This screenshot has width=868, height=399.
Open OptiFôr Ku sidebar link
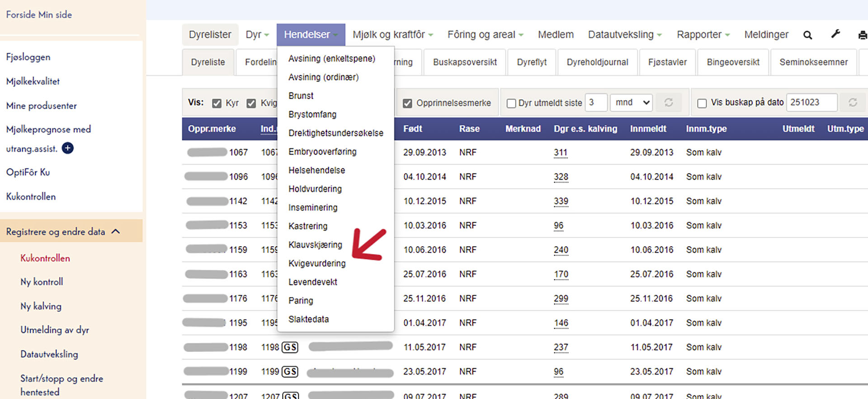click(28, 172)
